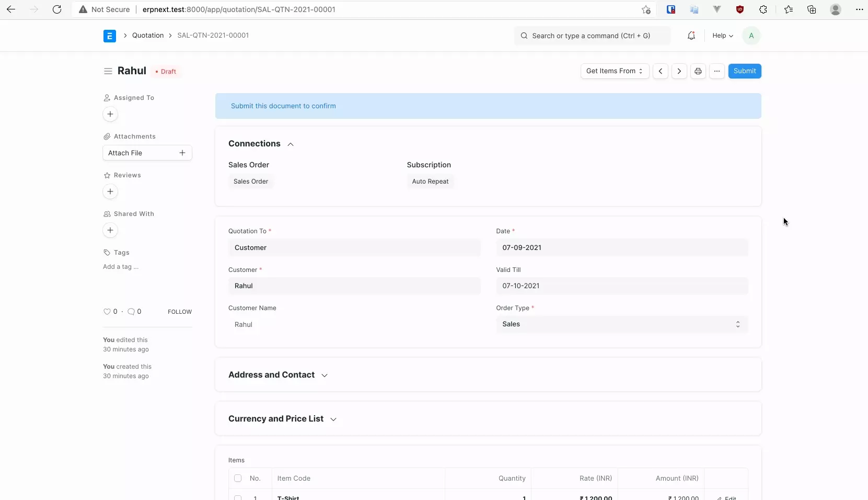Navigate to the Quotation breadcrumb
The height and width of the screenshot is (500, 868).
pyautogui.click(x=148, y=36)
